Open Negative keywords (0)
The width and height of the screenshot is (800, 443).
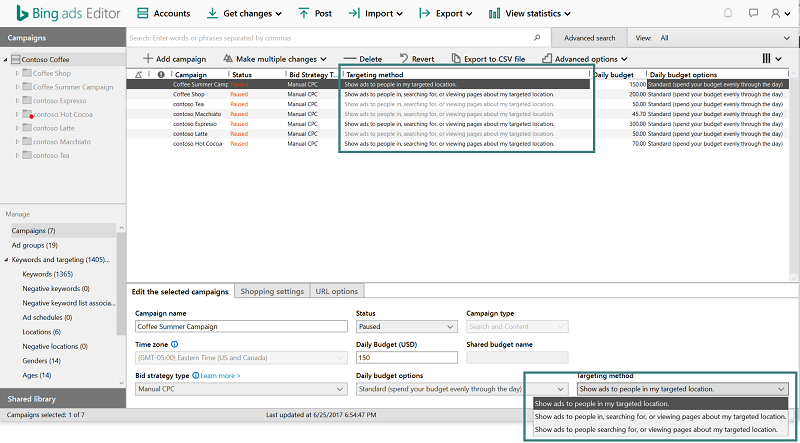(x=56, y=288)
